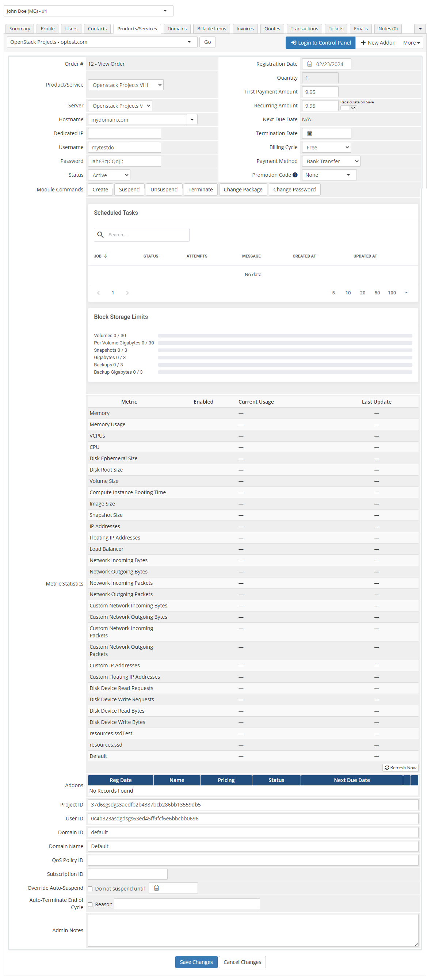
Task: Open the client selector John Doe dropdown
Action: pyautogui.click(x=88, y=11)
